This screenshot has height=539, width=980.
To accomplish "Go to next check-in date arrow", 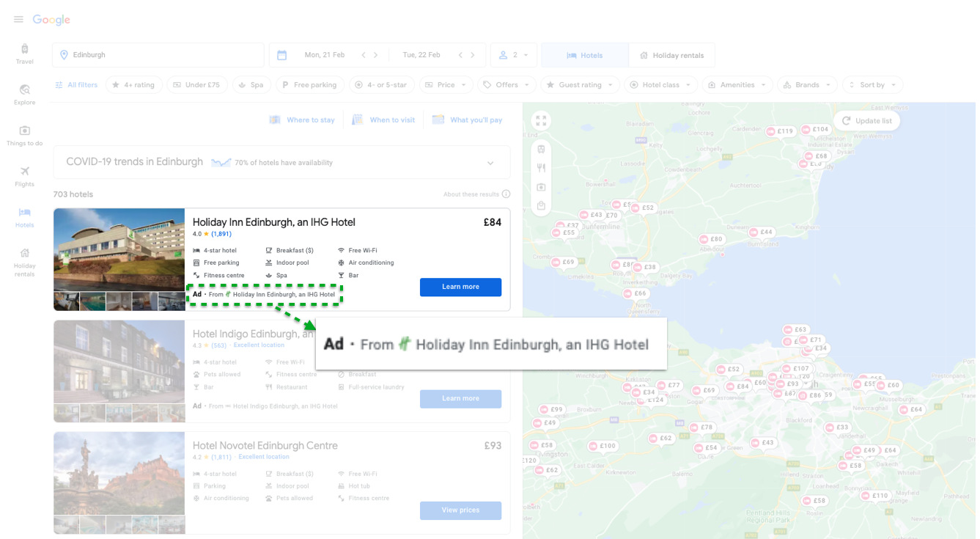I will 376,55.
